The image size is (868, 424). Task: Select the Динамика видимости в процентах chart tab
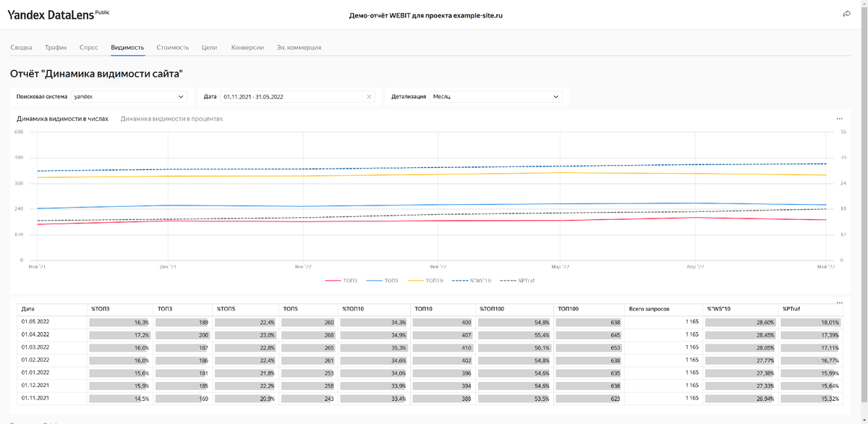pyautogui.click(x=171, y=119)
